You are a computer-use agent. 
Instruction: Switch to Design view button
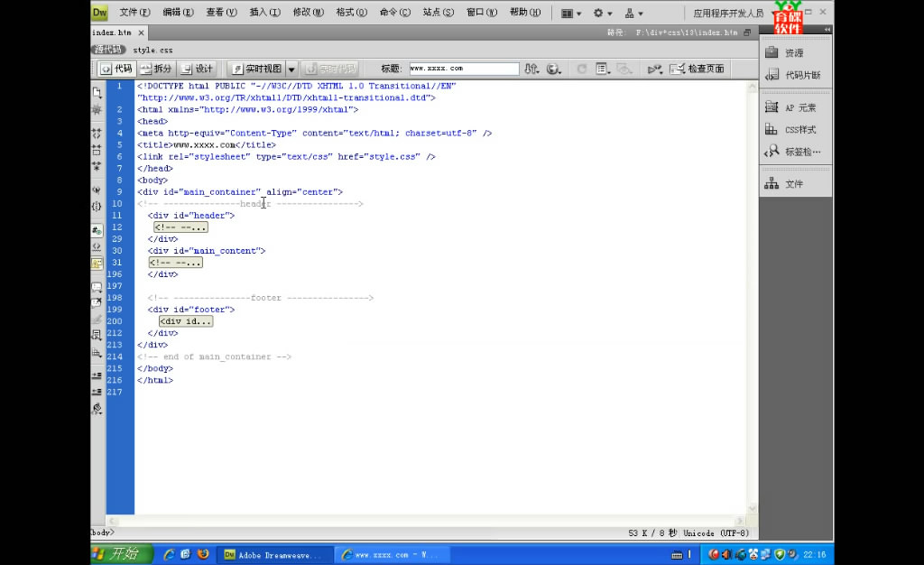pyautogui.click(x=197, y=69)
